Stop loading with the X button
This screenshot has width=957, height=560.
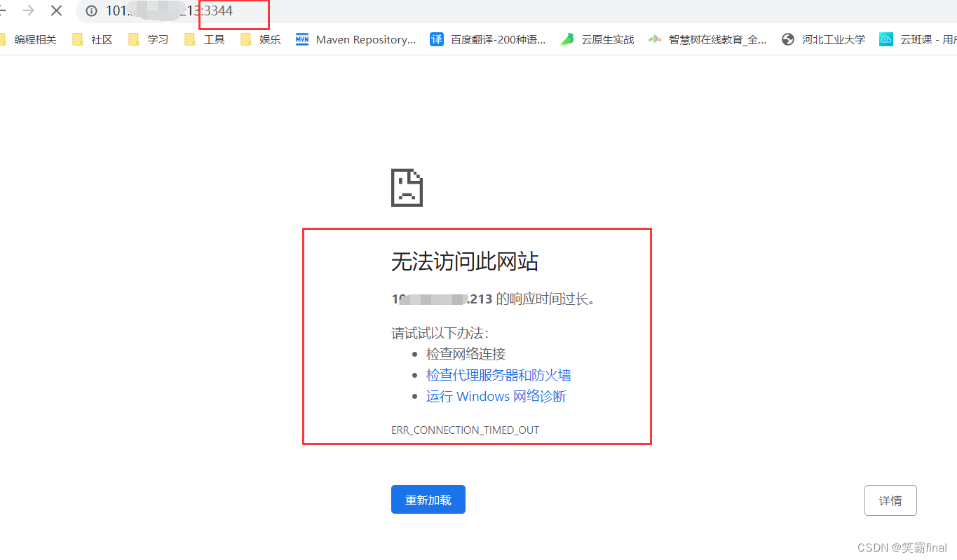pos(56,11)
